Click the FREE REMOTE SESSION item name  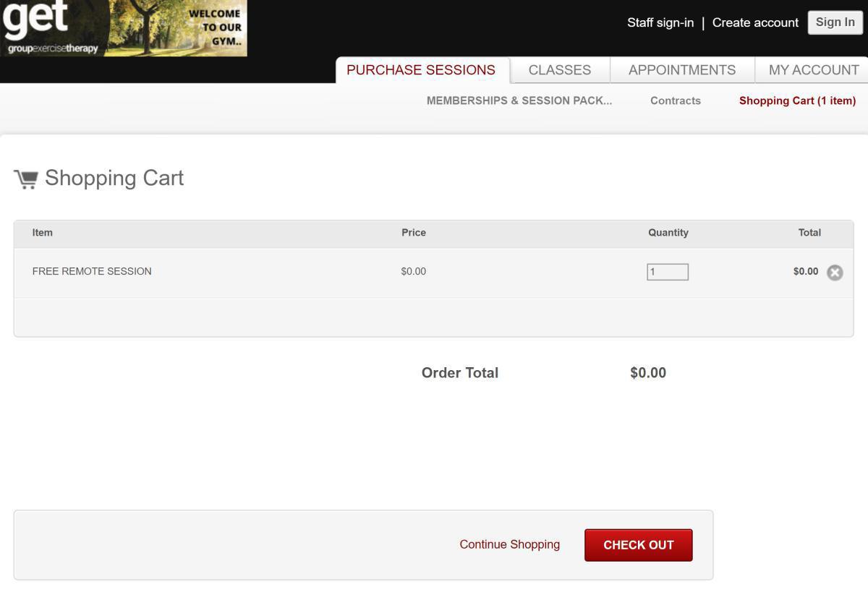click(92, 271)
